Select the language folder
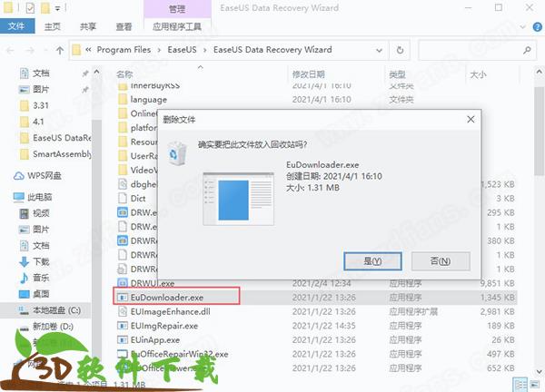This screenshot has height=392, width=545. point(148,100)
